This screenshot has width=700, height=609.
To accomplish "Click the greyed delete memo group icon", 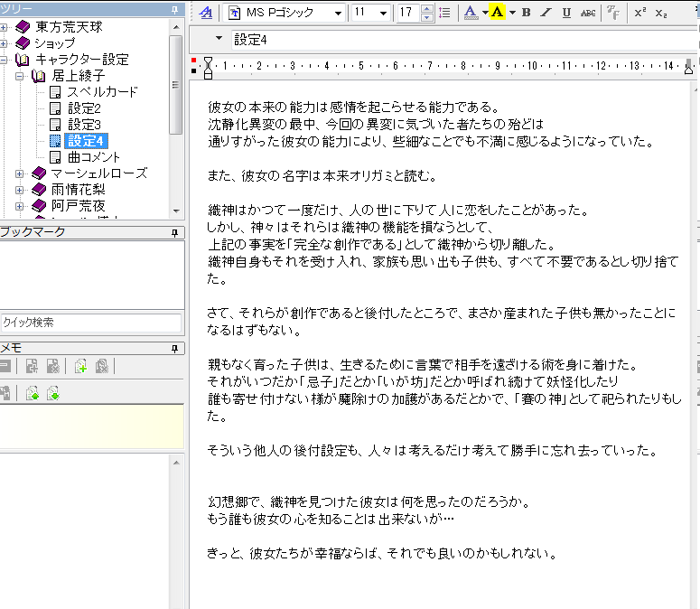I will point(52,367).
